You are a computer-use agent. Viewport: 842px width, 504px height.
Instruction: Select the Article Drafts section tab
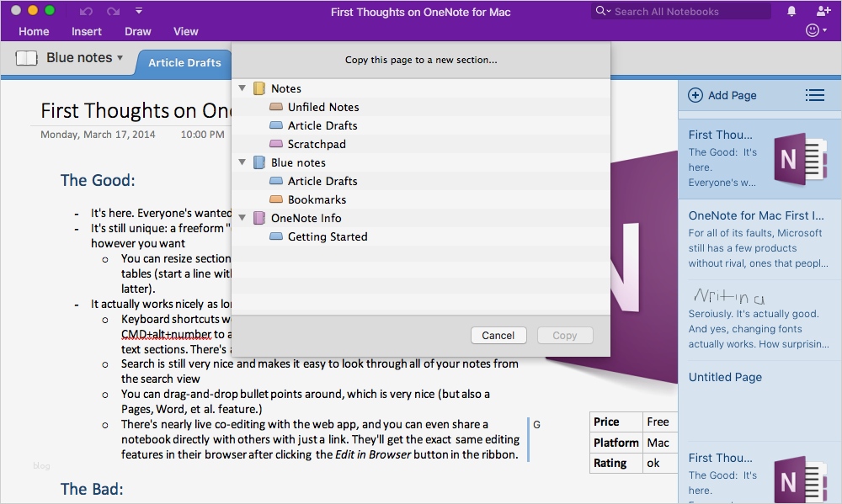click(184, 62)
